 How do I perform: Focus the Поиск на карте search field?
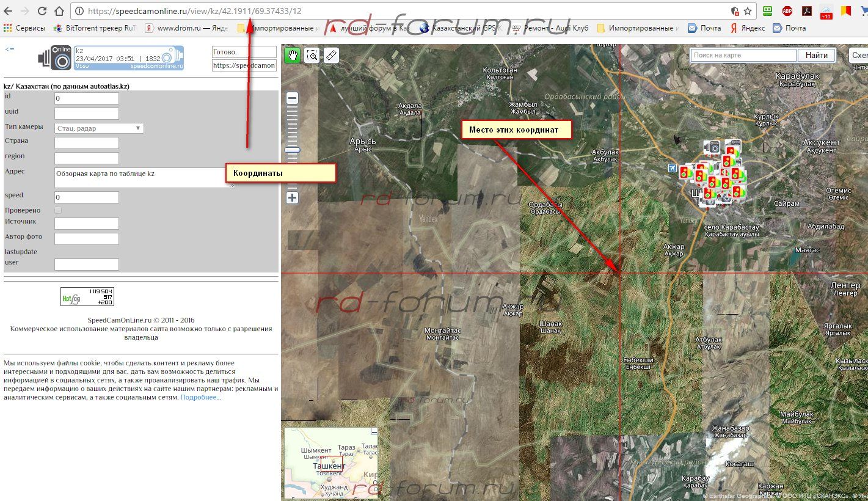pos(743,56)
